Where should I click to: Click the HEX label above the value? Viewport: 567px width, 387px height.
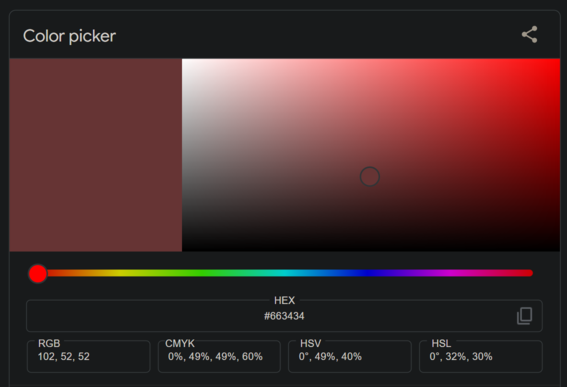point(284,300)
